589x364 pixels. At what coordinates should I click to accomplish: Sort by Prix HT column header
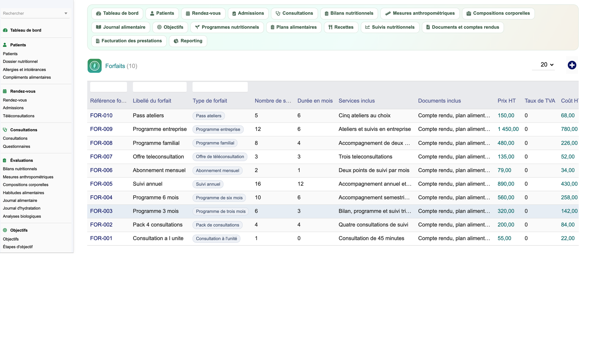(506, 101)
